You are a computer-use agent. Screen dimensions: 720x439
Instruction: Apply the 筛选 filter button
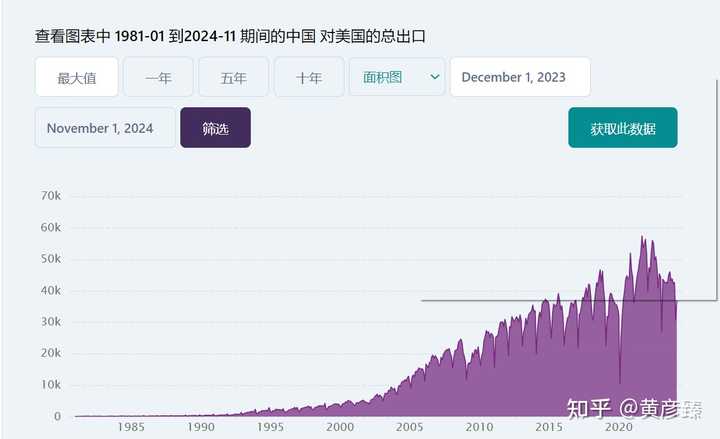click(x=215, y=128)
